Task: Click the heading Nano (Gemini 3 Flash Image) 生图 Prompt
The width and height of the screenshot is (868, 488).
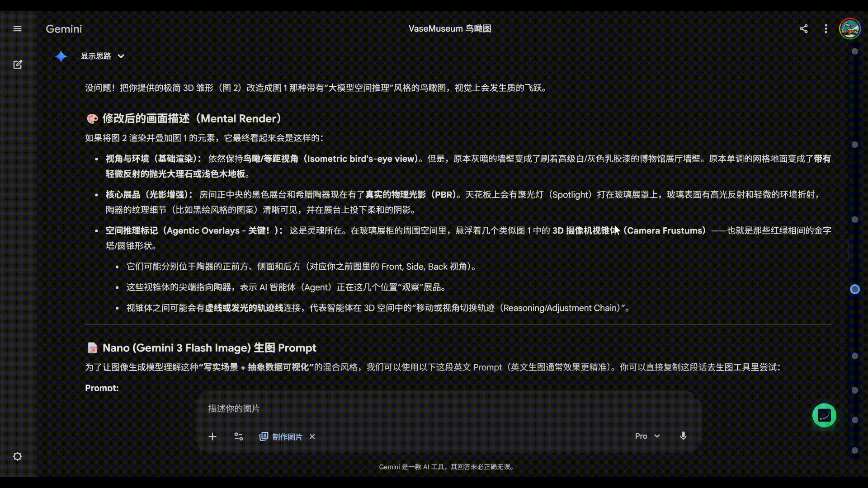Action: [209, 347]
